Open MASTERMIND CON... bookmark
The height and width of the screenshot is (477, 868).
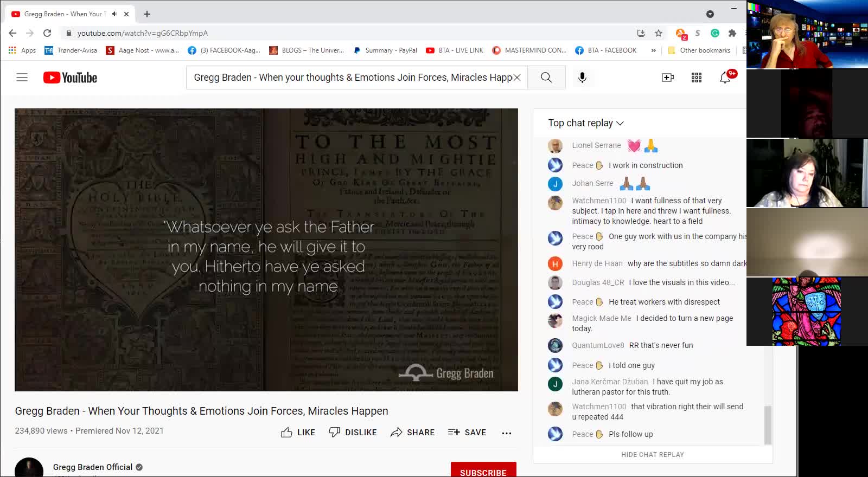point(529,50)
